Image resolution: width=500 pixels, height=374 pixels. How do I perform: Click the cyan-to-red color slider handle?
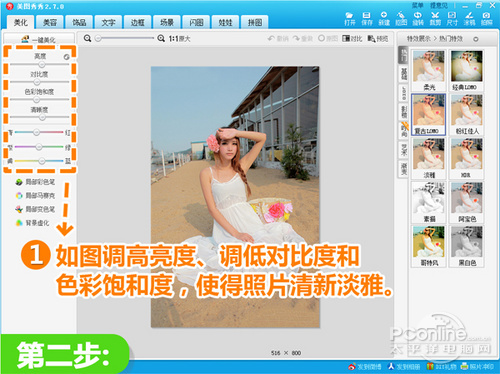pos(36,132)
